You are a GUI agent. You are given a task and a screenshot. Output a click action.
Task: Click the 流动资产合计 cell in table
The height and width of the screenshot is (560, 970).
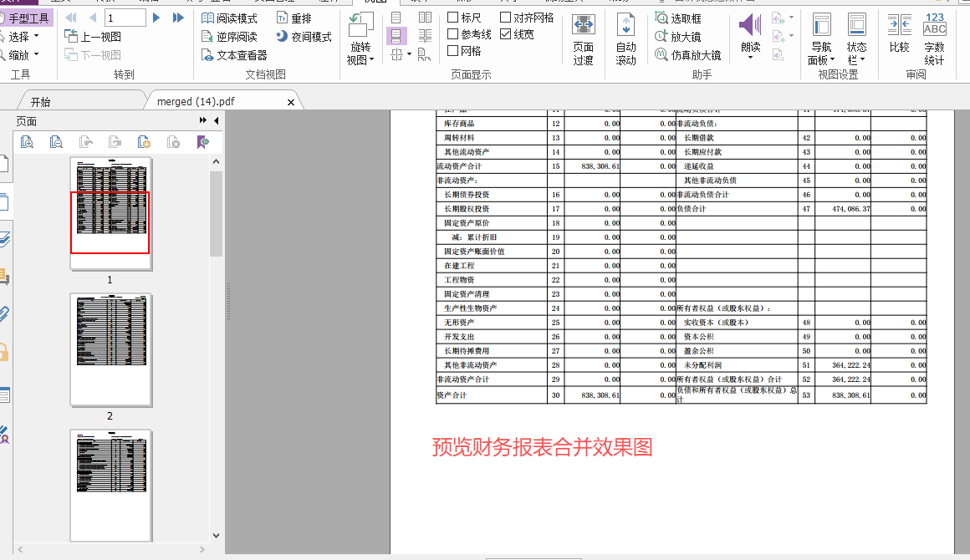[459, 166]
